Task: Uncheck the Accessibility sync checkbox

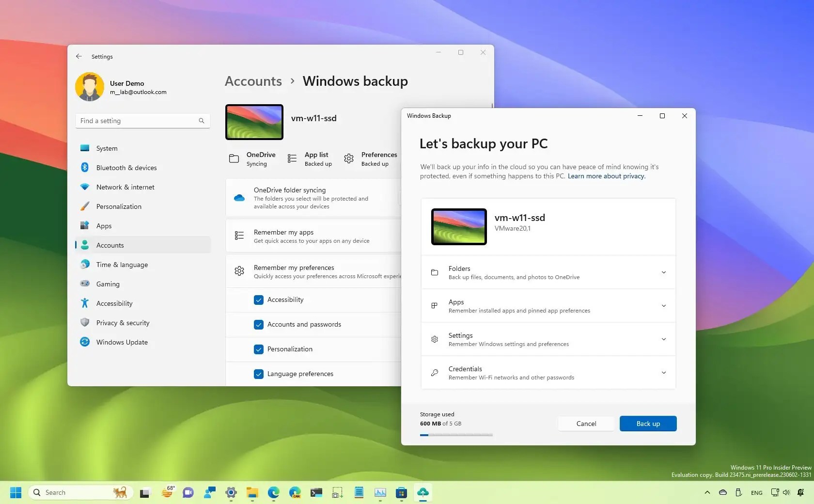Action: 258,299
